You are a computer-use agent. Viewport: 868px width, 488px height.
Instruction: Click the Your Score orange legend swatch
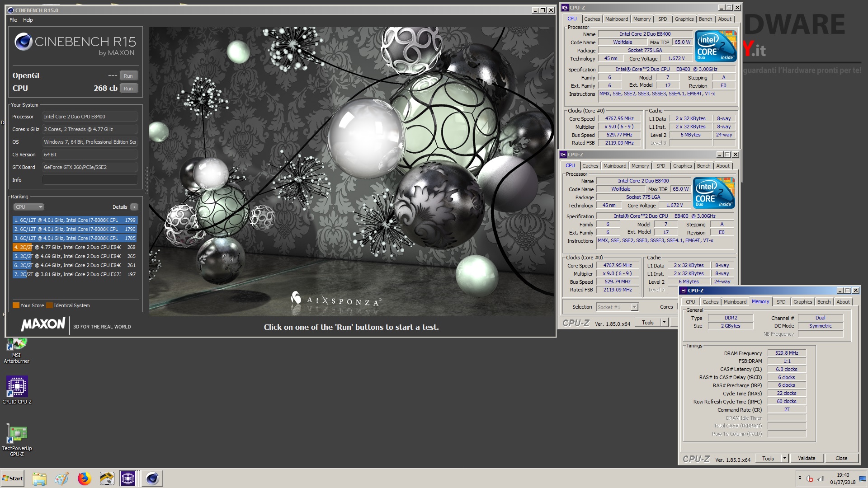click(x=16, y=305)
